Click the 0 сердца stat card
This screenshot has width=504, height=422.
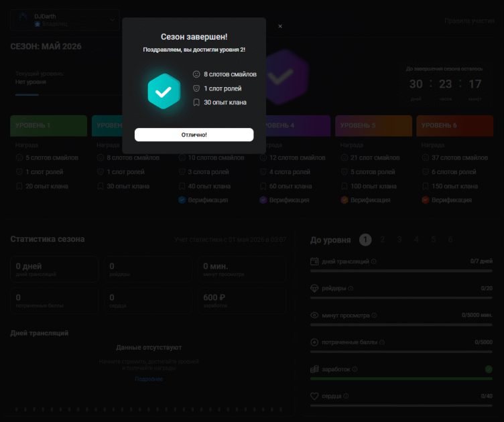(148, 301)
